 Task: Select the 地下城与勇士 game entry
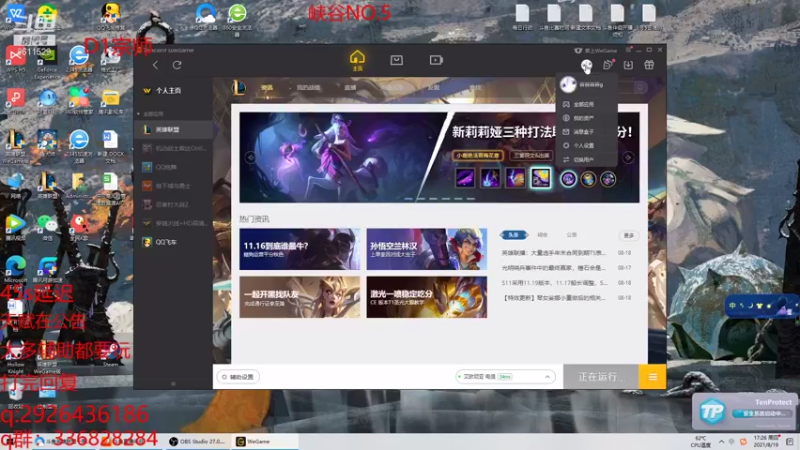[173, 186]
